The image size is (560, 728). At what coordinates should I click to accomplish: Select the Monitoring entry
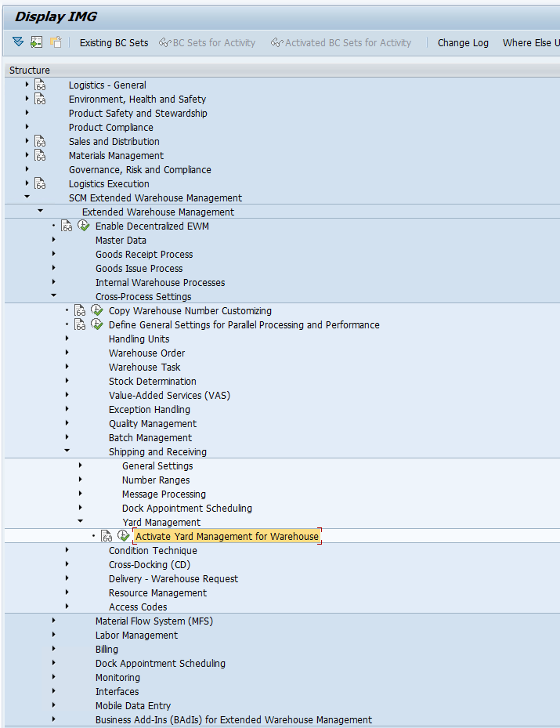[117, 677]
